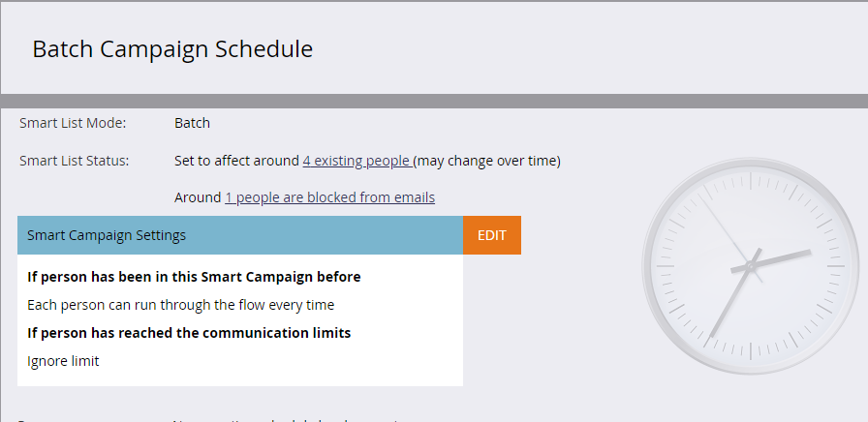This screenshot has width=868, height=422.
Task: Click the gray divider bar below title
Action: tap(434, 101)
